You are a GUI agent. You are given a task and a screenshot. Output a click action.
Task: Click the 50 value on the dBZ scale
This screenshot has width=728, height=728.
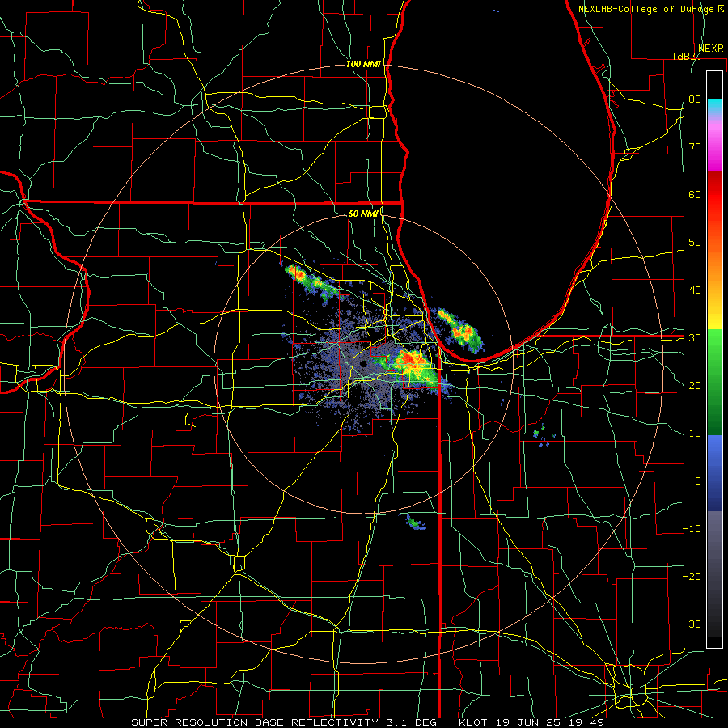coord(695,243)
